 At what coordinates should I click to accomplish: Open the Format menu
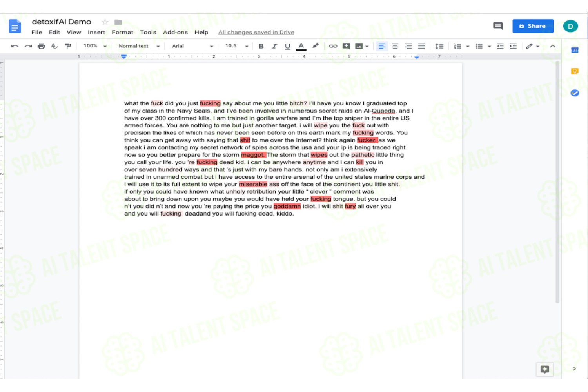tap(122, 33)
